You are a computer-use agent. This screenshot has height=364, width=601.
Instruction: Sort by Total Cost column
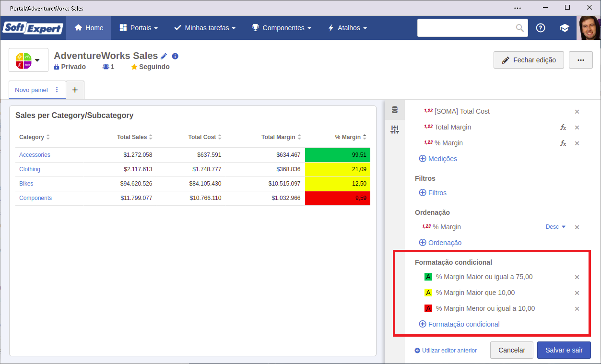[205, 137]
